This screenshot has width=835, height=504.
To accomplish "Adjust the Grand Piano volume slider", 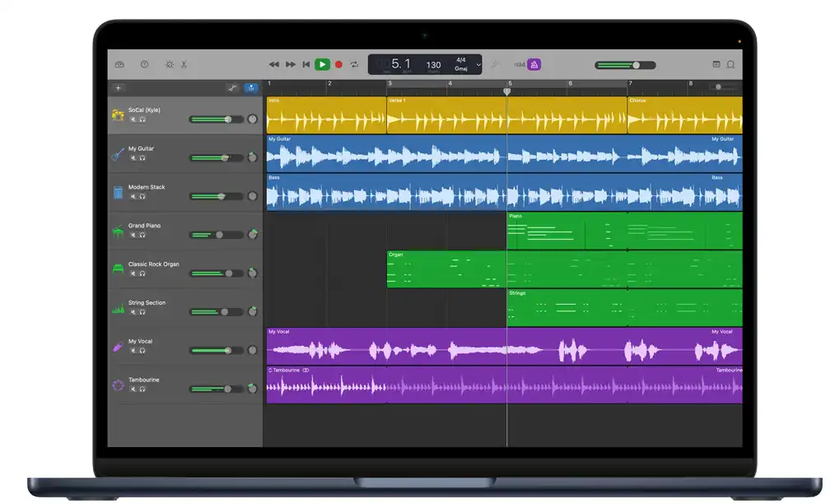I will click(217, 235).
